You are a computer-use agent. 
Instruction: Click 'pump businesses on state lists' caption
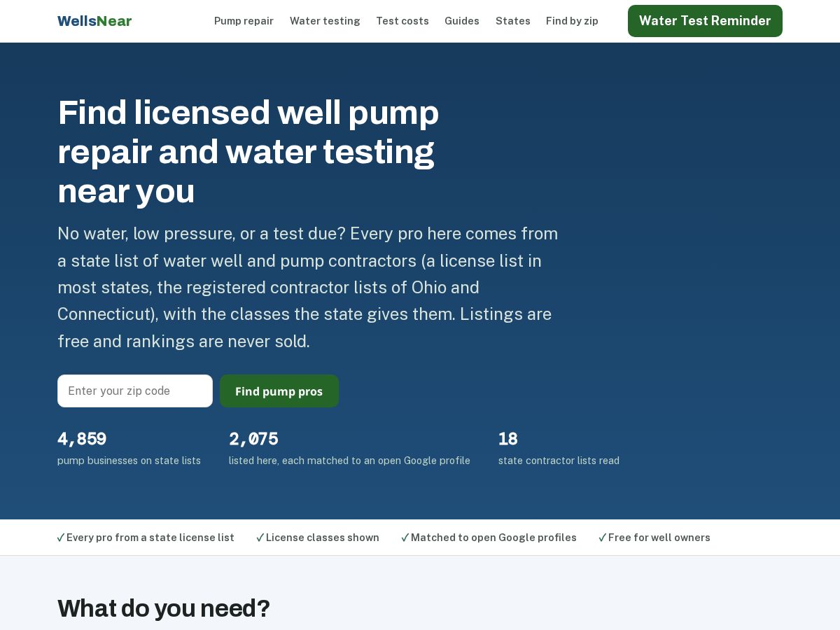tap(129, 461)
